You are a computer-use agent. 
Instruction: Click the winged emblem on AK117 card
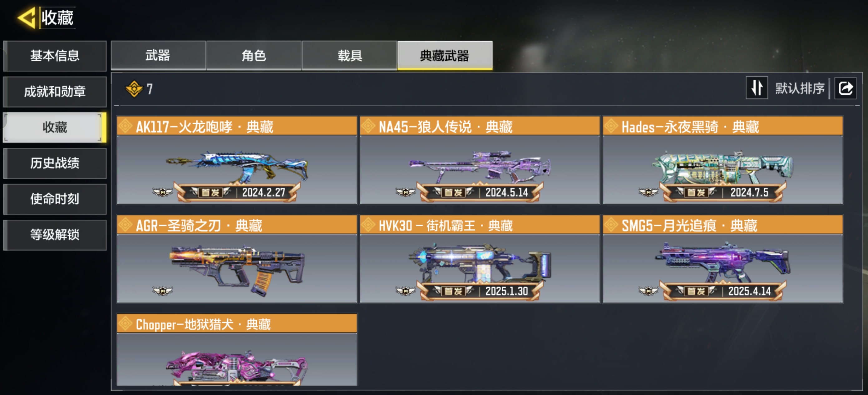[162, 192]
